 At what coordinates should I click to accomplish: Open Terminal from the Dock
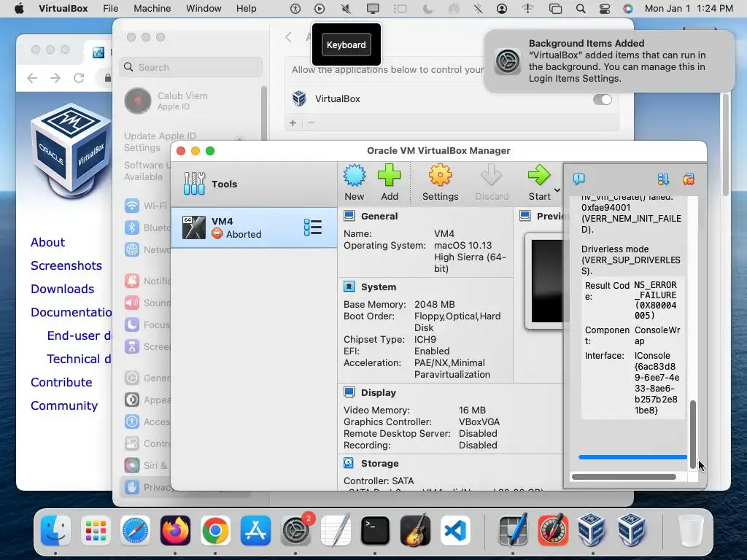tap(376, 531)
